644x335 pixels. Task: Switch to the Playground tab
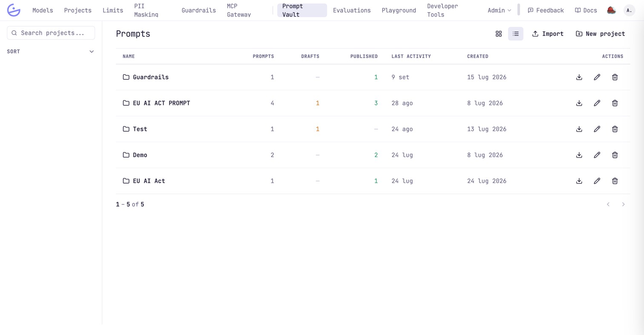pos(399,10)
